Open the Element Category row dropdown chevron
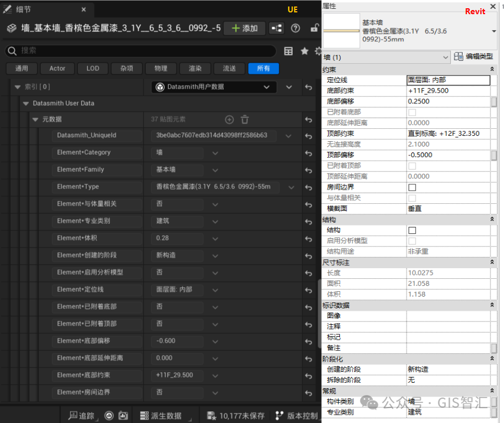Screen dimensions: 504x423 coord(215,153)
